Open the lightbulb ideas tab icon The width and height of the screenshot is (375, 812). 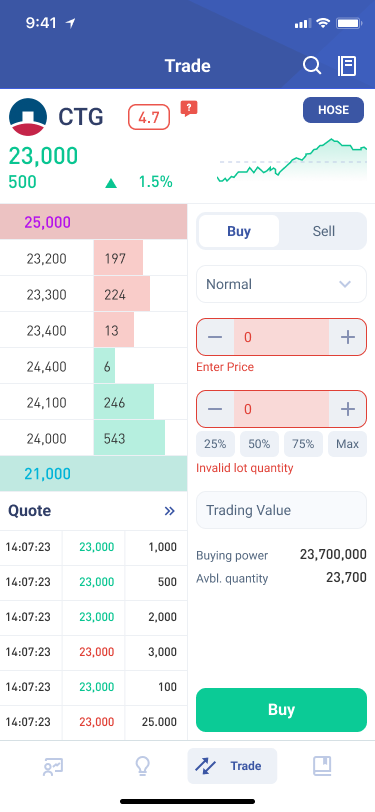point(142,766)
